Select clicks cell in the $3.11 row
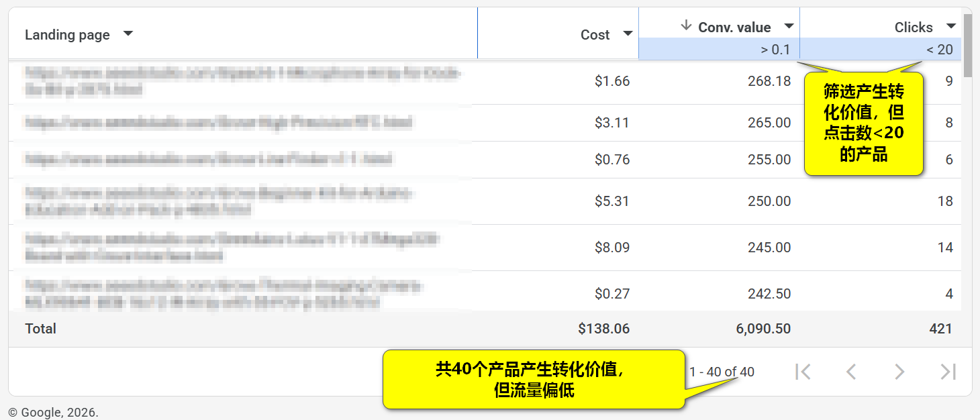980x420 pixels. (x=949, y=123)
